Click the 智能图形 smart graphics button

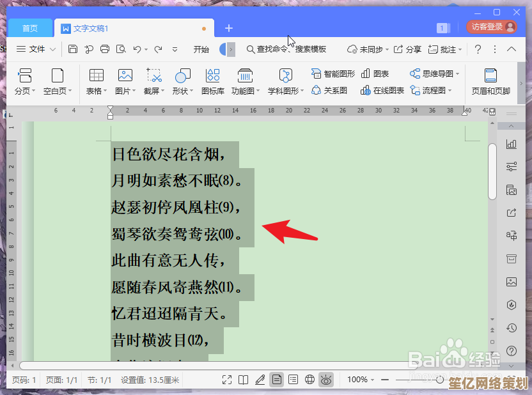pyautogui.click(x=332, y=74)
